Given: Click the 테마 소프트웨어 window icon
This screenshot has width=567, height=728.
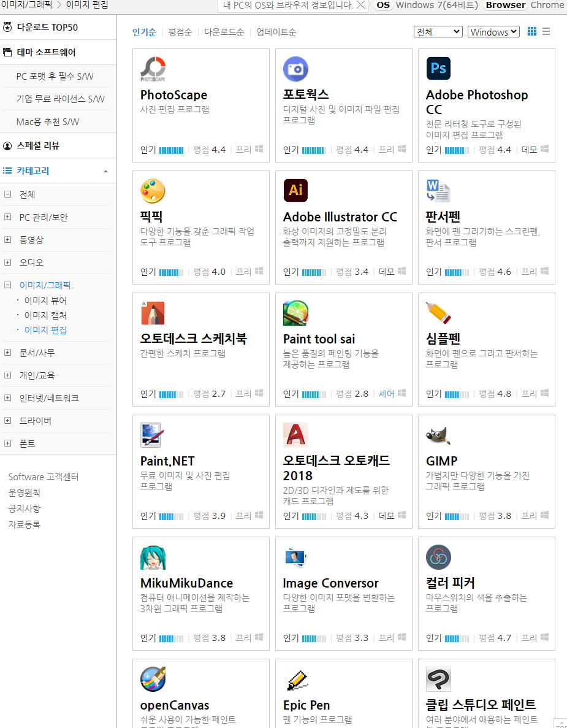Looking at the screenshot, I should click(7, 52).
